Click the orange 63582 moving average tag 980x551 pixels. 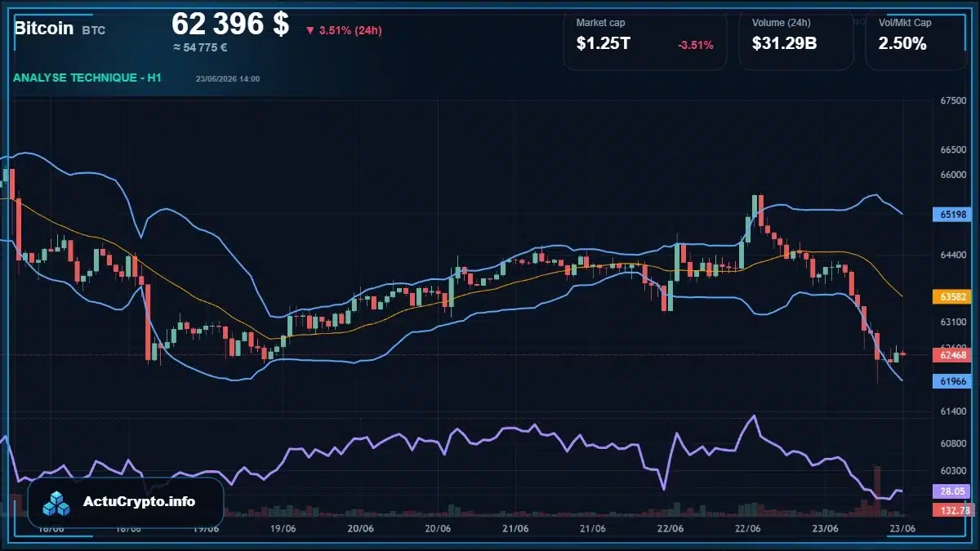coord(953,297)
